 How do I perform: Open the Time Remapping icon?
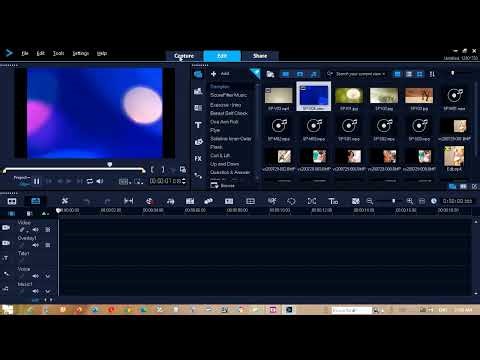coord(272,201)
